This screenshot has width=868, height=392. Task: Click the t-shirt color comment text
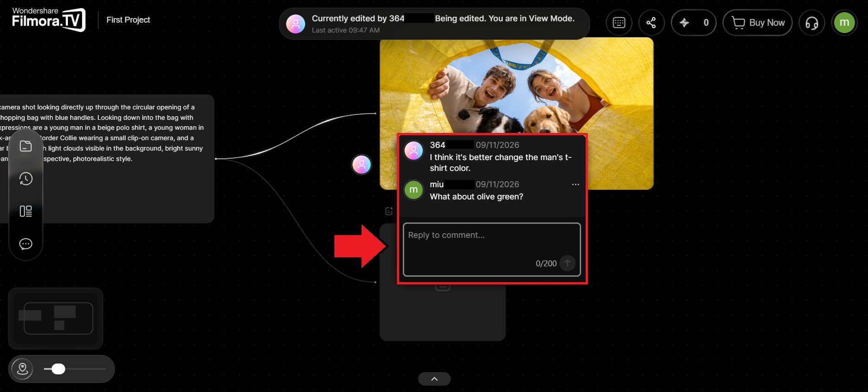point(501,163)
